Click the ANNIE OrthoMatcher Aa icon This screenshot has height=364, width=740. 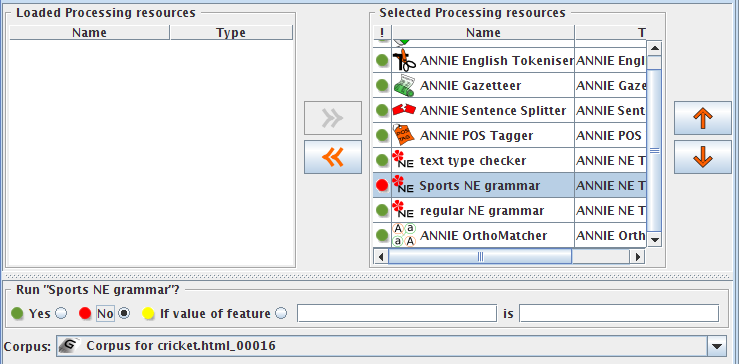pyautogui.click(x=404, y=235)
